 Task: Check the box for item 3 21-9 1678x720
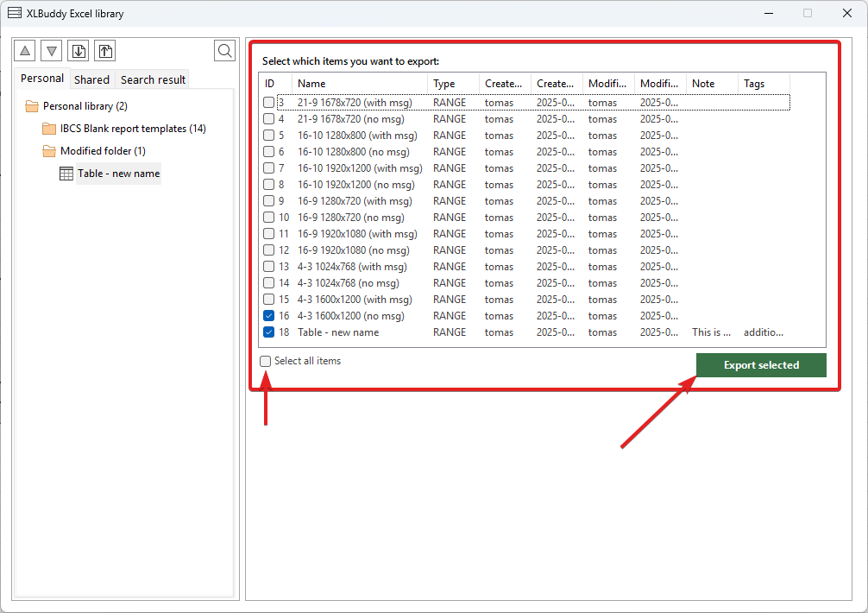(269, 103)
